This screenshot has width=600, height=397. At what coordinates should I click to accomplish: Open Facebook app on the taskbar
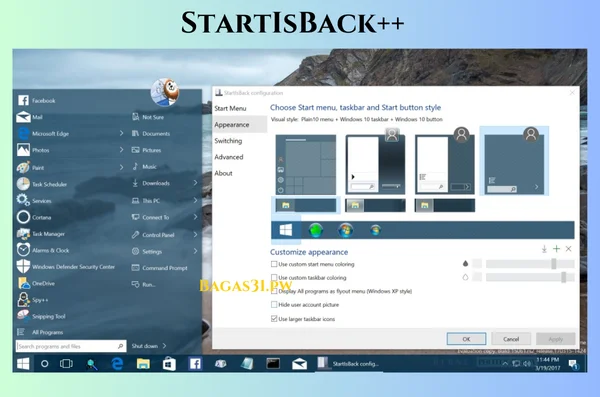(195, 363)
